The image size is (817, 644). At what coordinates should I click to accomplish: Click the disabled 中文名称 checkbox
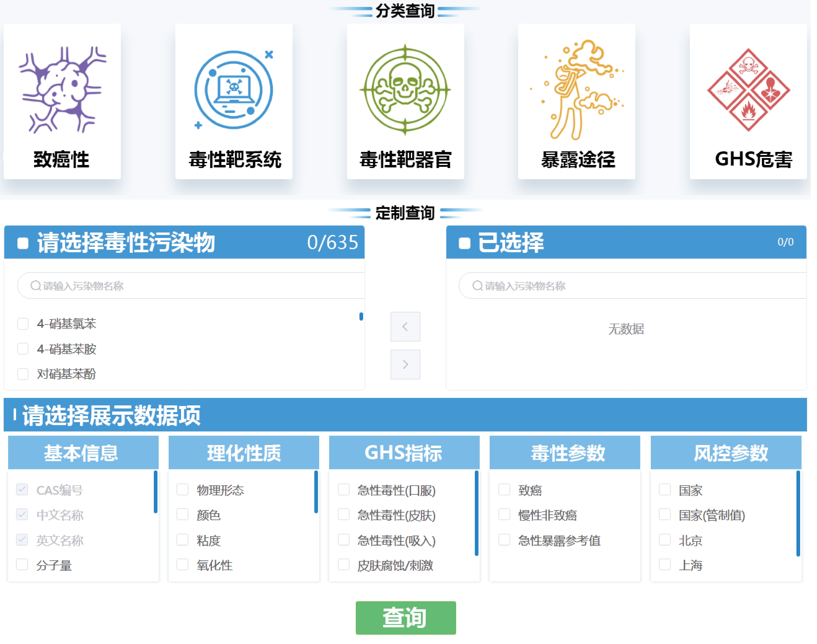coord(22,514)
